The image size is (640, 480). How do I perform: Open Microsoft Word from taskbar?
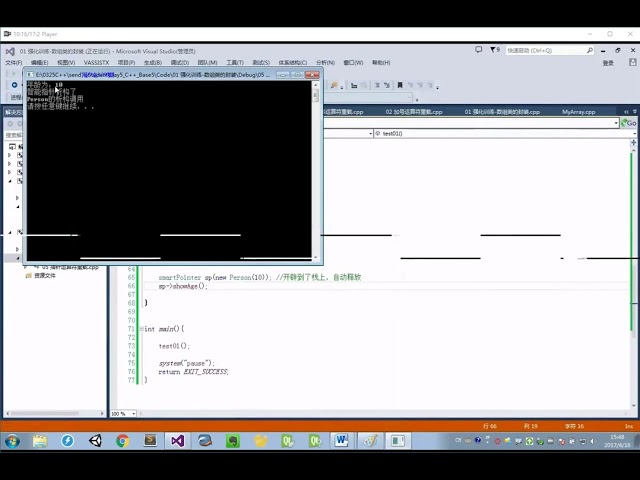[341, 441]
